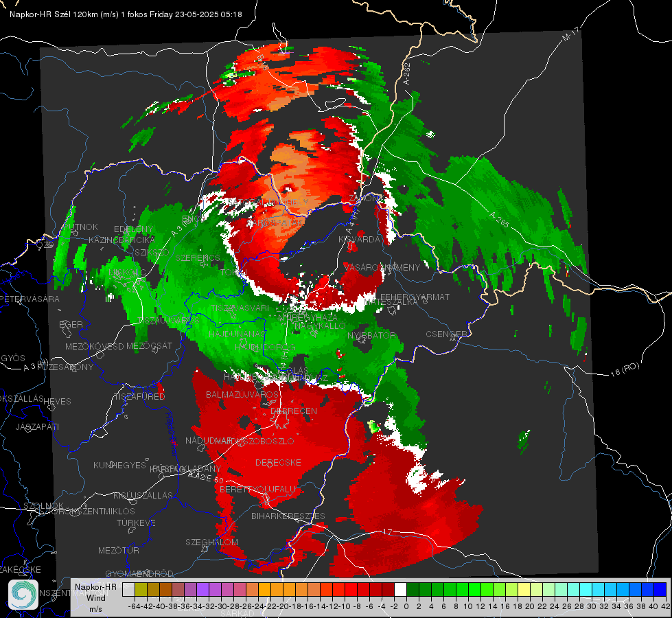This screenshot has height=618, width=672.
Task: Click the BERETTYÓÚJFALU city label
Action: (x=257, y=489)
